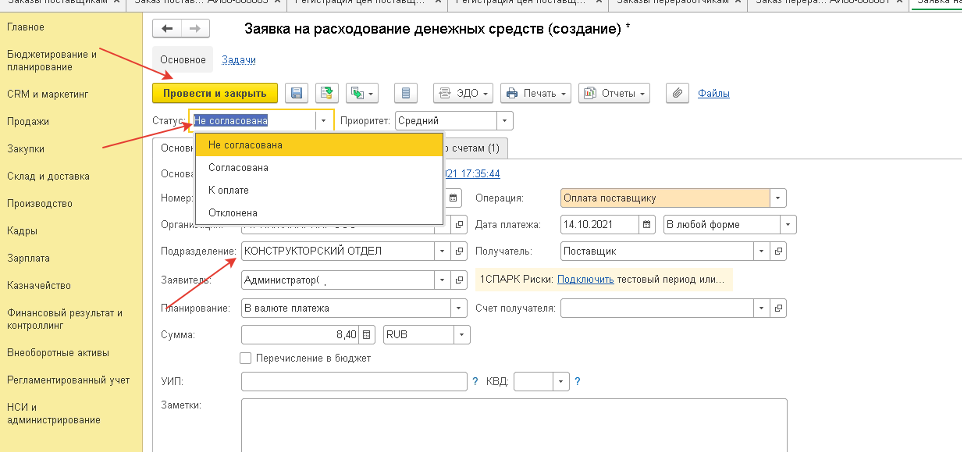The image size is (962, 452).
Task: Expand the В любой форме payment form dropdown
Action: (x=788, y=224)
